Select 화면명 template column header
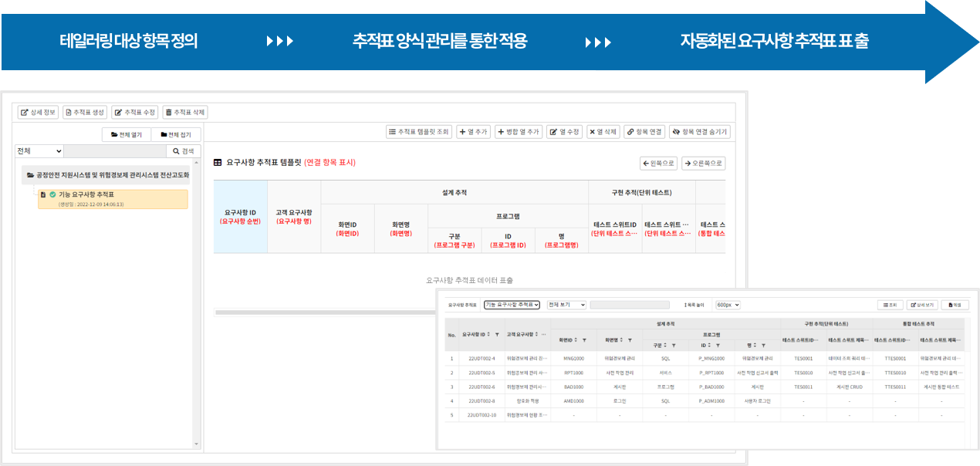The height and width of the screenshot is (466, 980). [x=400, y=228]
